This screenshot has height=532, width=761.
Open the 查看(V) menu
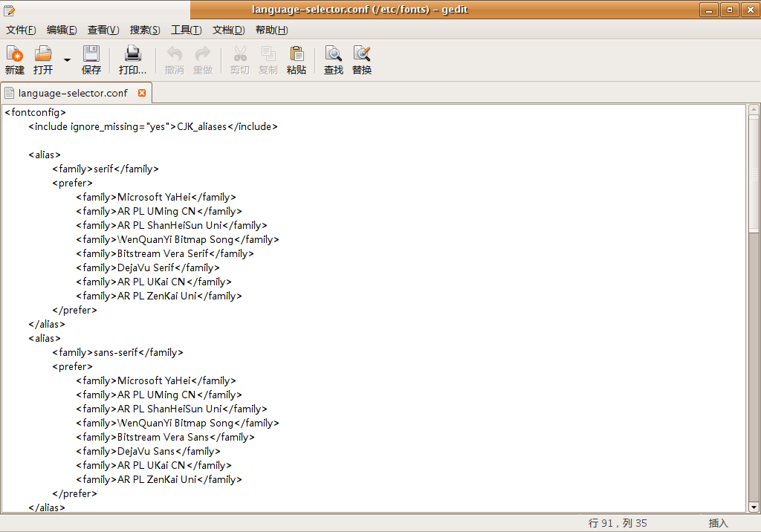[x=103, y=30]
